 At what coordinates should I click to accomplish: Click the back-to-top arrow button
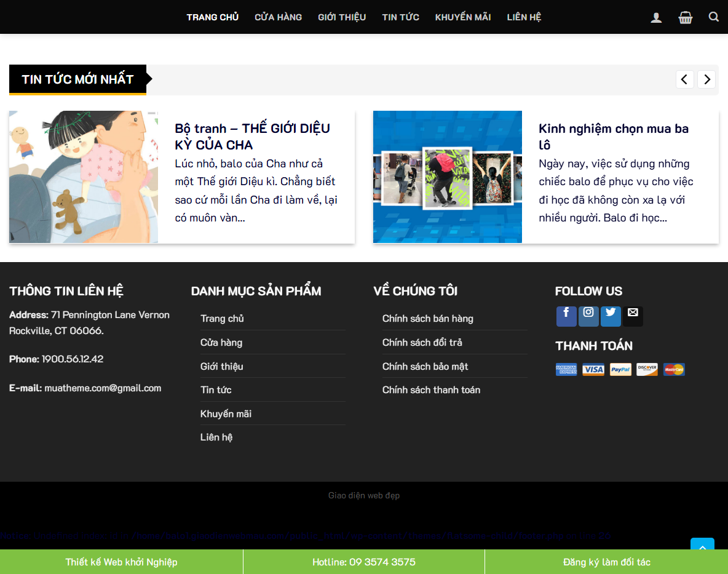[x=702, y=548]
